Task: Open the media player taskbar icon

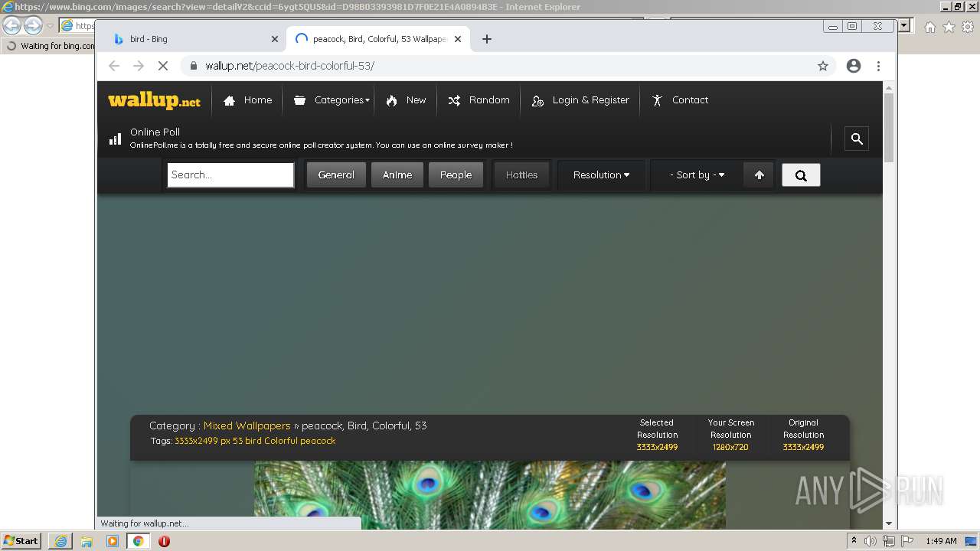Action: 113,541
